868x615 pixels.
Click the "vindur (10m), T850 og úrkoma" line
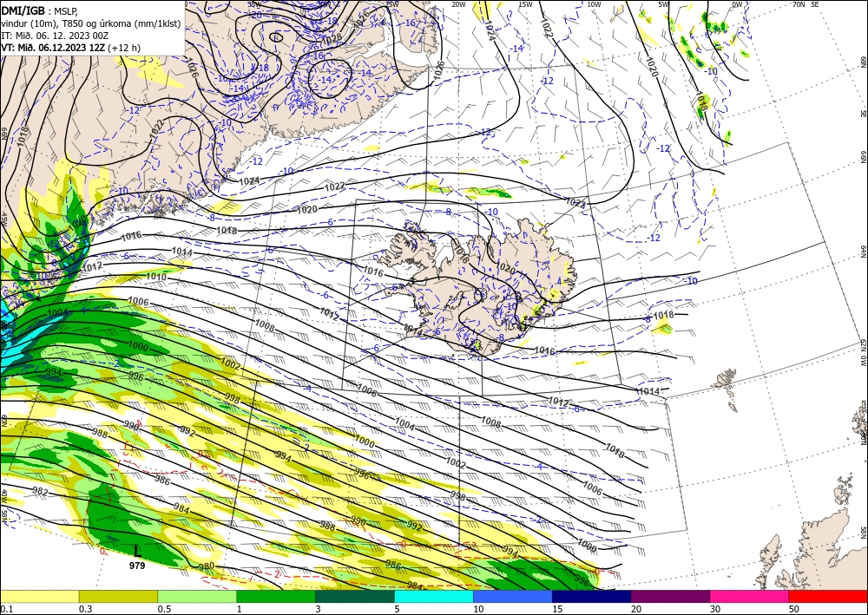pos(91,23)
